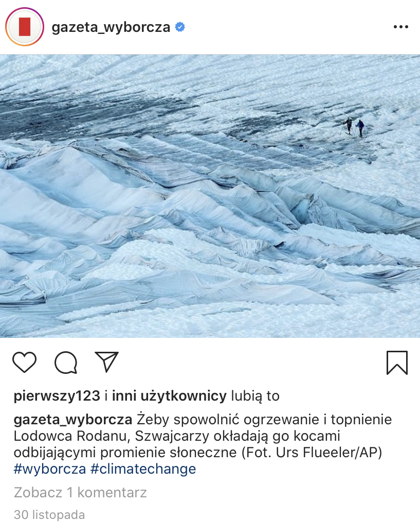View inni użytkownicy who liked the post
Image resolution: width=420 pixels, height=522 pixels.
pyautogui.click(x=169, y=396)
